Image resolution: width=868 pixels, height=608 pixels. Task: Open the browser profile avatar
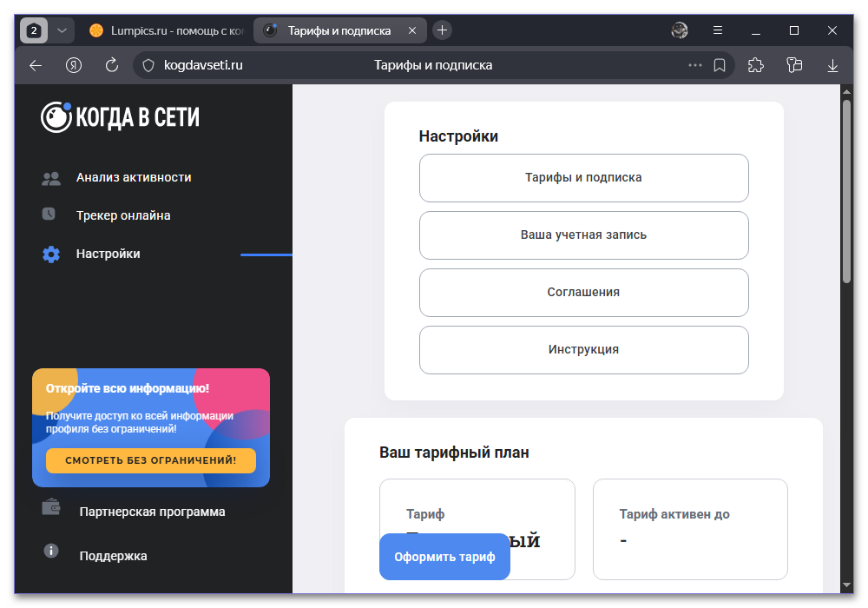(x=680, y=30)
